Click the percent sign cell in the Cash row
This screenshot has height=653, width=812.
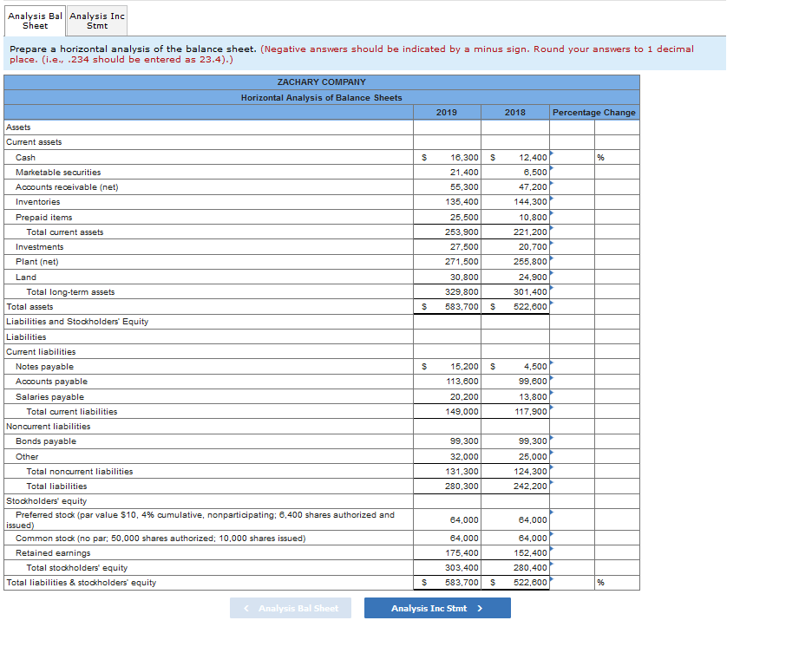[603, 157]
